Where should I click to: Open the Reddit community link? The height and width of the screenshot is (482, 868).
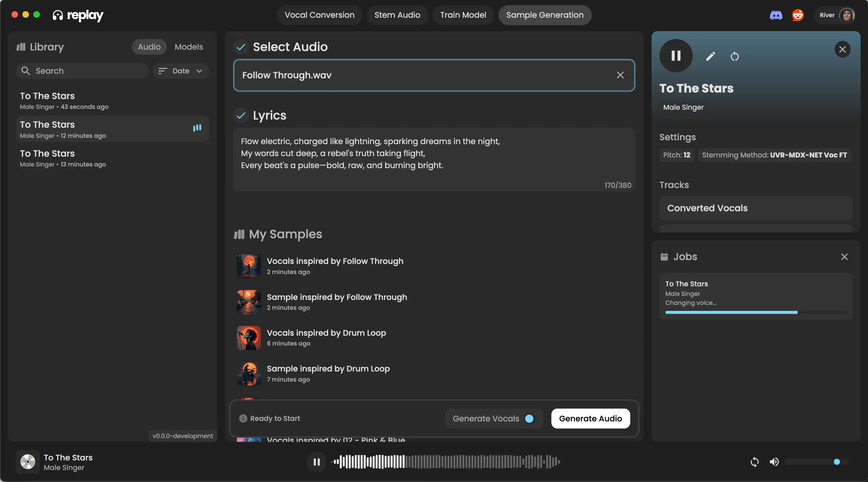pyautogui.click(x=798, y=15)
